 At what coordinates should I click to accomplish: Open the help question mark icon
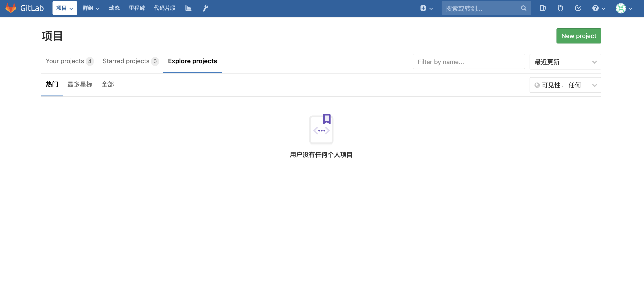coord(596,8)
